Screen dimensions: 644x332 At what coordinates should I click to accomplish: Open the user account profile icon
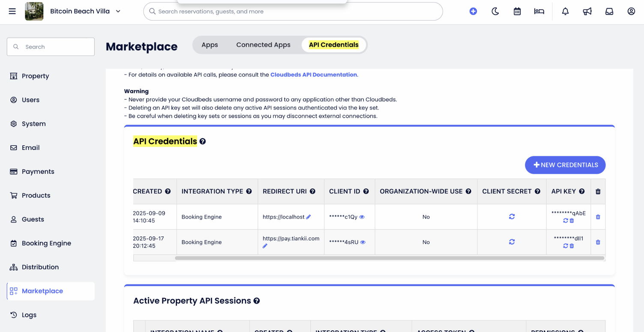[631, 11]
